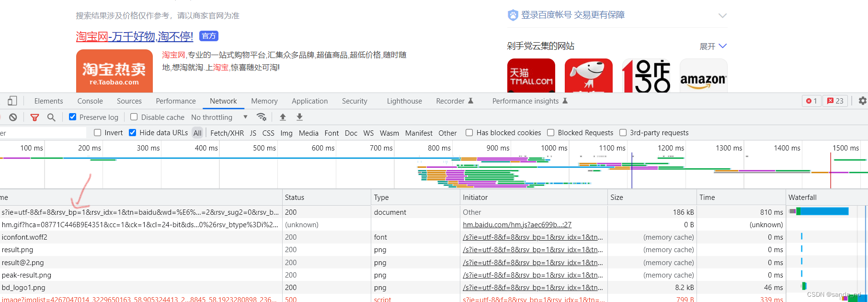Import HAR file upload arrow icon
Screen dimensions: 868x302
(283, 117)
